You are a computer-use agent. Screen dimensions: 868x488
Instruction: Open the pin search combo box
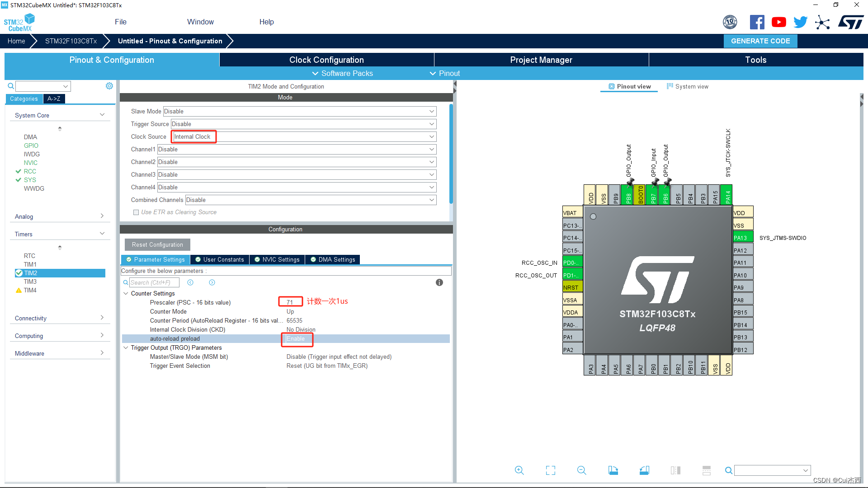pos(772,470)
